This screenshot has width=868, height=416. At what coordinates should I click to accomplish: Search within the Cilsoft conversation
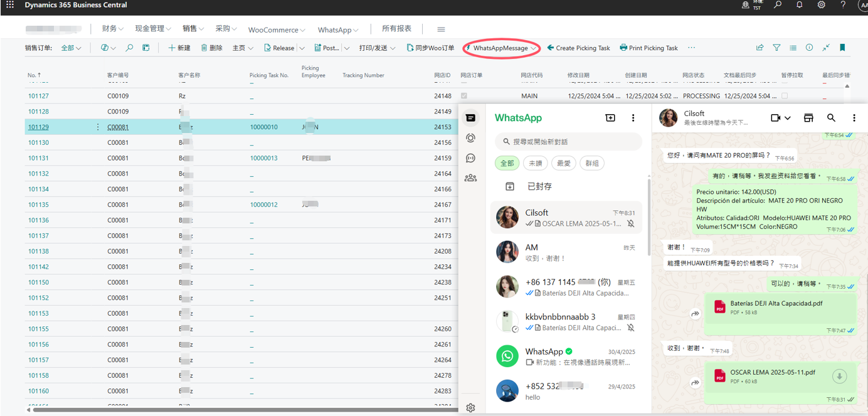tap(831, 118)
